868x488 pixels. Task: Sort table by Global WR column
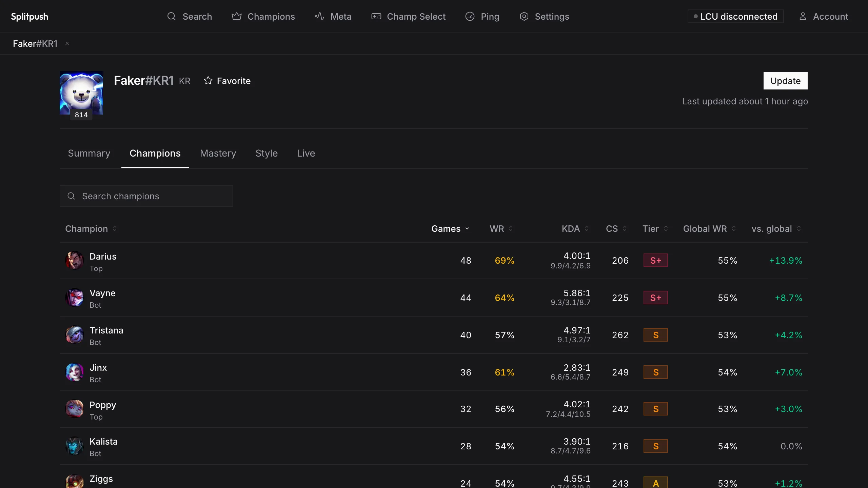[x=710, y=229]
